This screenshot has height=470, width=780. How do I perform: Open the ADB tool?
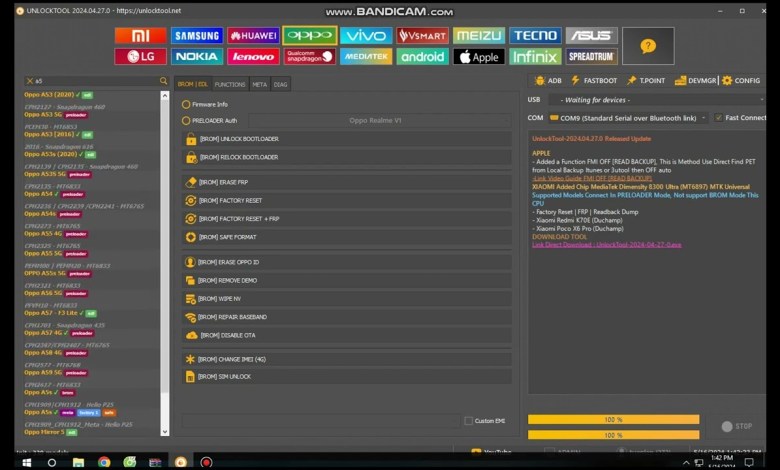pos(548,80)
